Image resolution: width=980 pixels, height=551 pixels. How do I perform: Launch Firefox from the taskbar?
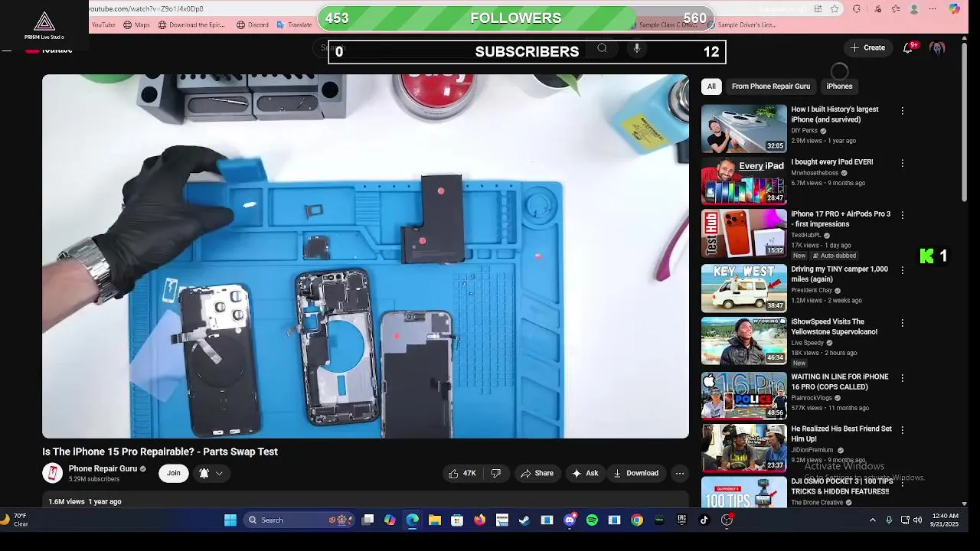[479, 520]
